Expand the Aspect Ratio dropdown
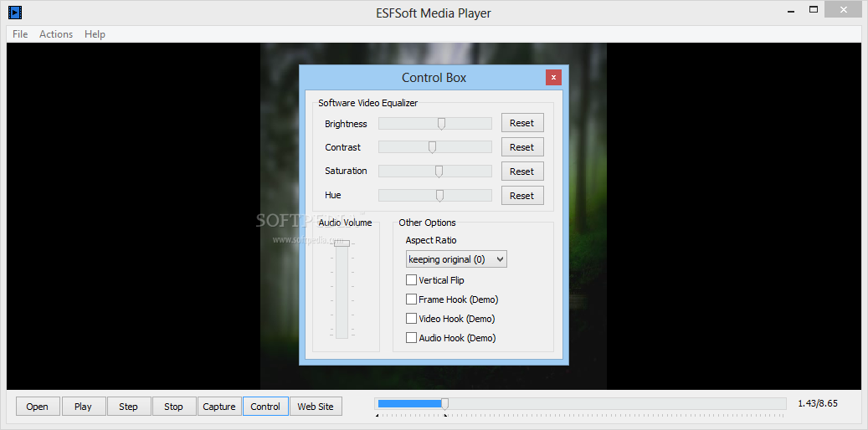 click(x=456, y=259)
